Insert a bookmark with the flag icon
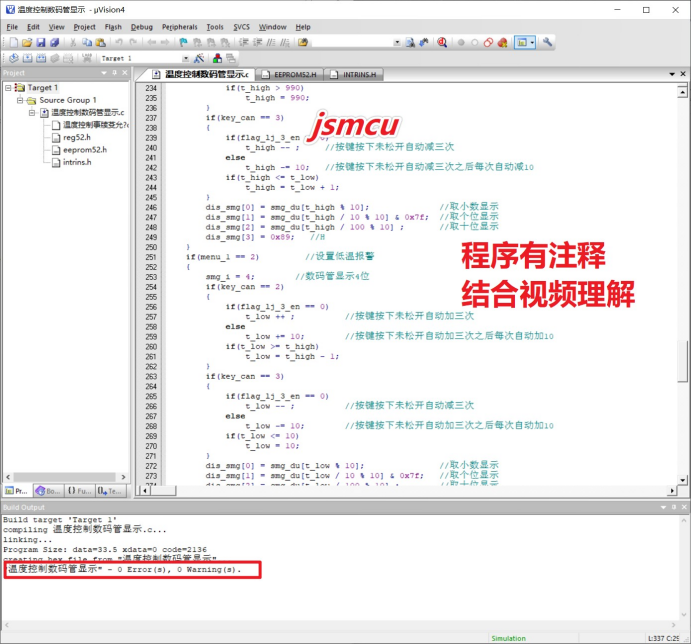Screen dimensions: 691x644 [184, 42]
